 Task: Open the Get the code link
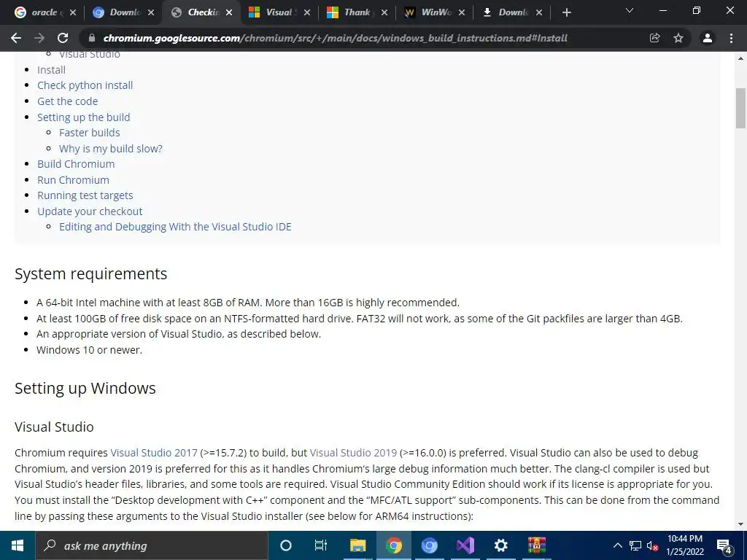(x=68, y=101)
